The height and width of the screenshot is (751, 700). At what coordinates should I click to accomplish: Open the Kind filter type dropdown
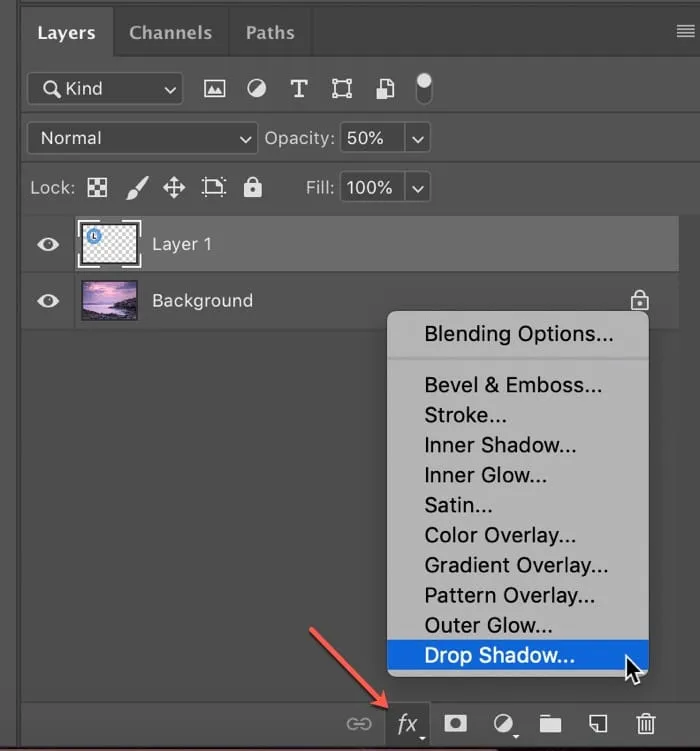[105, 88]
